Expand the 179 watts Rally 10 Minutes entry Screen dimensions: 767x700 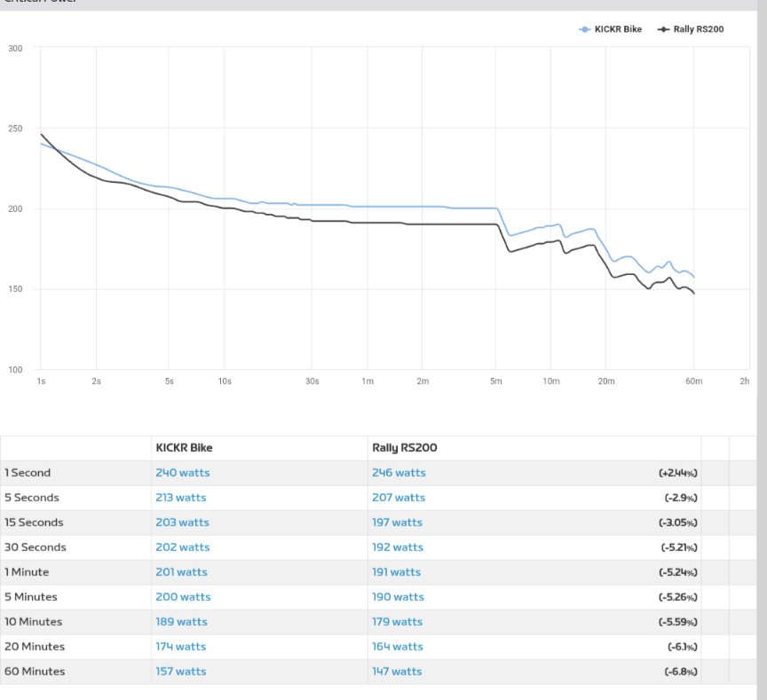click(398, 621)
